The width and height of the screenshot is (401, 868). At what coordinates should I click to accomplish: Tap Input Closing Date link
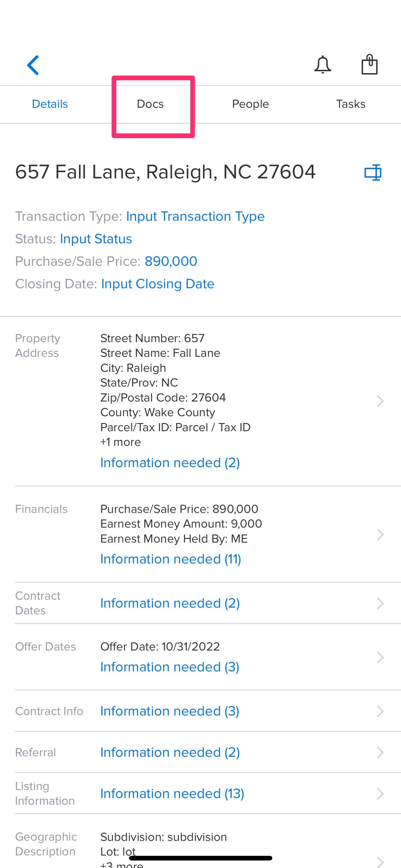(x=158, y=284)
